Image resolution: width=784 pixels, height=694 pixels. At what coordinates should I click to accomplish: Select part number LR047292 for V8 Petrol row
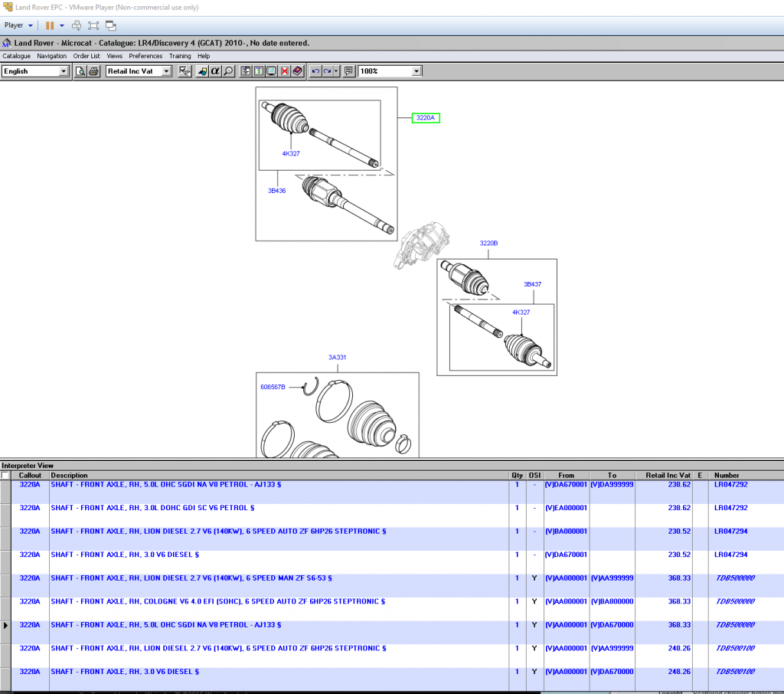point(730,484)
